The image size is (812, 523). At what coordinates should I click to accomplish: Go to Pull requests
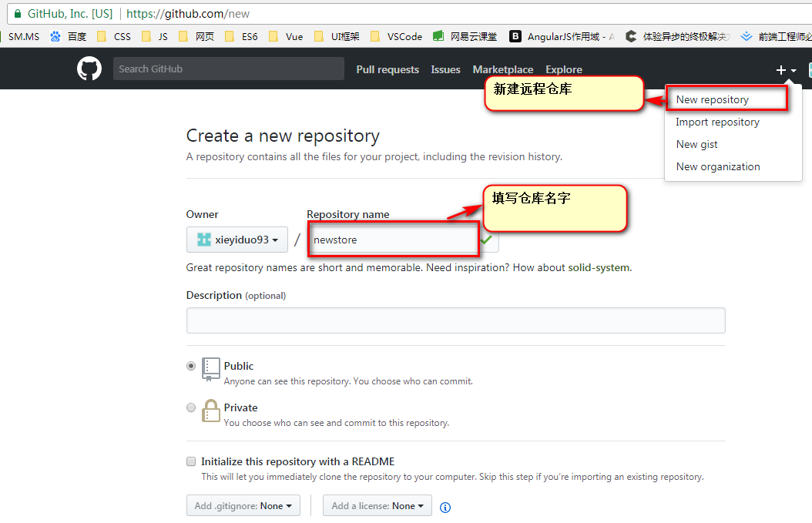tap(388, 69)
